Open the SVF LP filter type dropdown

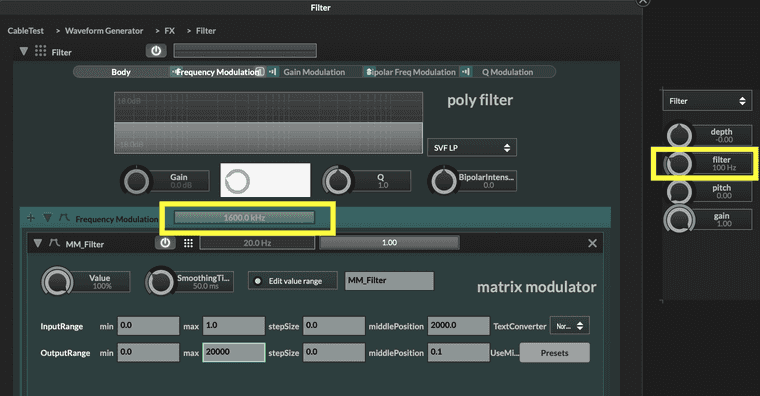coord(472,147)
